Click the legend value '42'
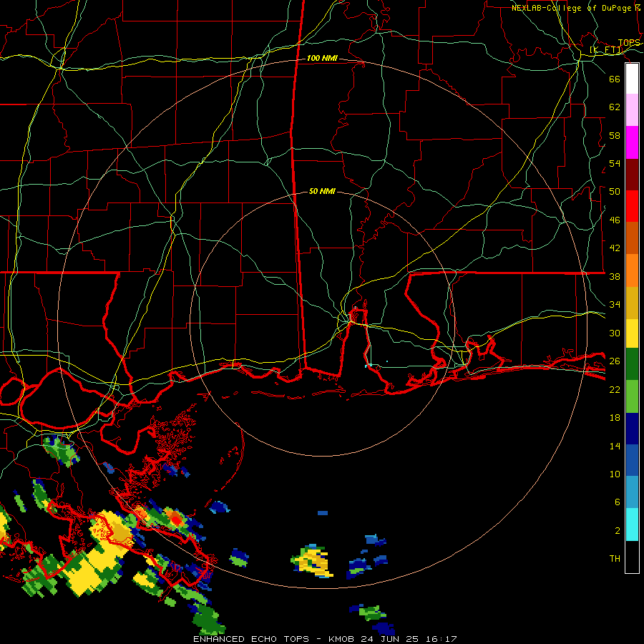Screen dimensions: 644x644 point(615,248)
